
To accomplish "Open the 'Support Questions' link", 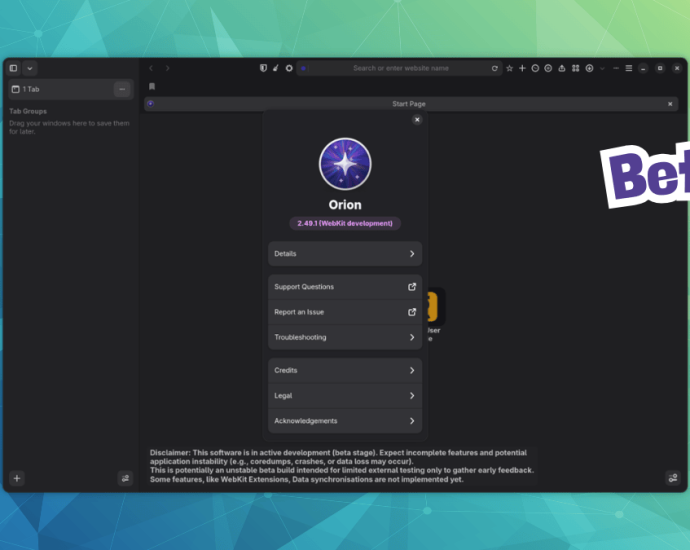I will click(x=345, y=287).
